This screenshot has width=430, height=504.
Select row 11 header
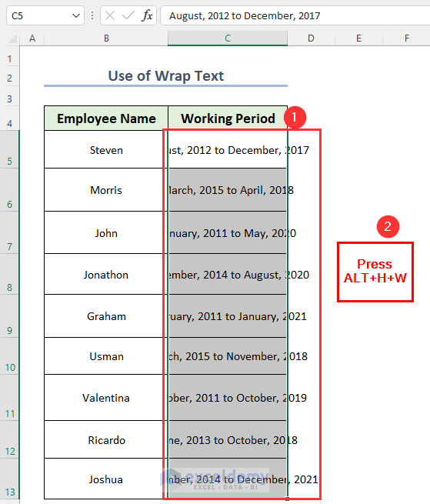pos(10,397)
